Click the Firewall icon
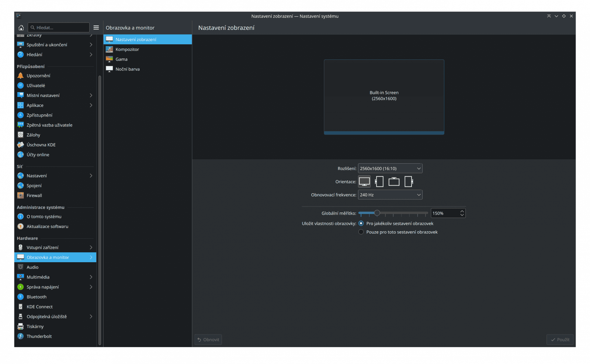 21,195
